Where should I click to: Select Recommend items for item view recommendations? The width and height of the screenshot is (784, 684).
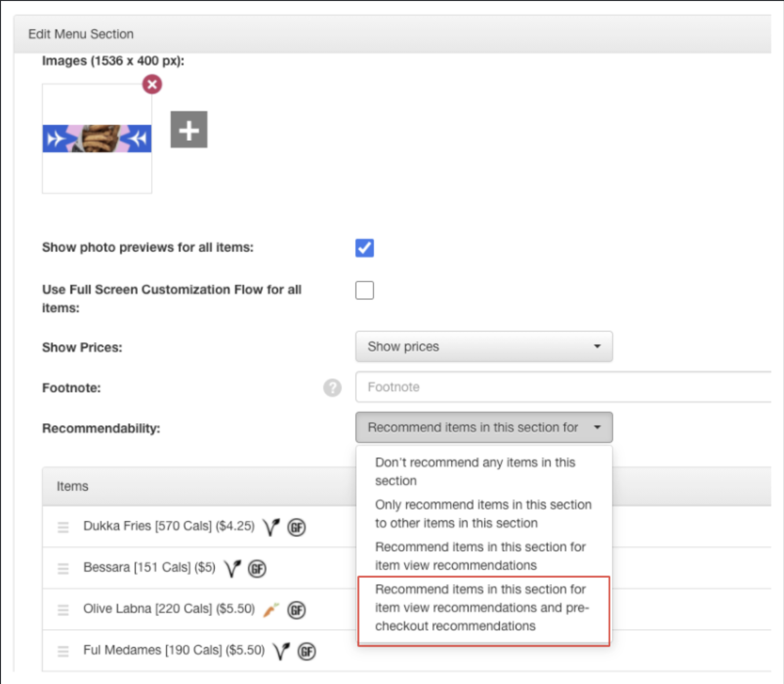tap(480, 556)
